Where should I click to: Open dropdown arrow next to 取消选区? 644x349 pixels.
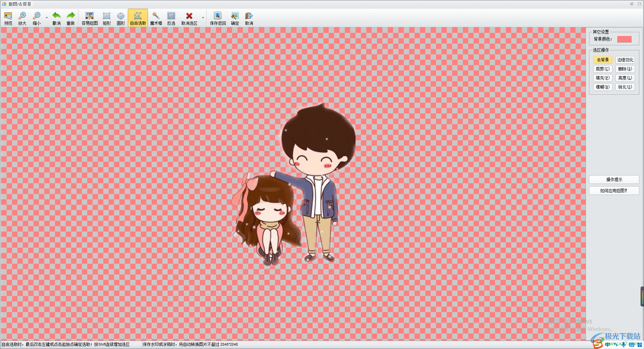click(x=203, y=18)
